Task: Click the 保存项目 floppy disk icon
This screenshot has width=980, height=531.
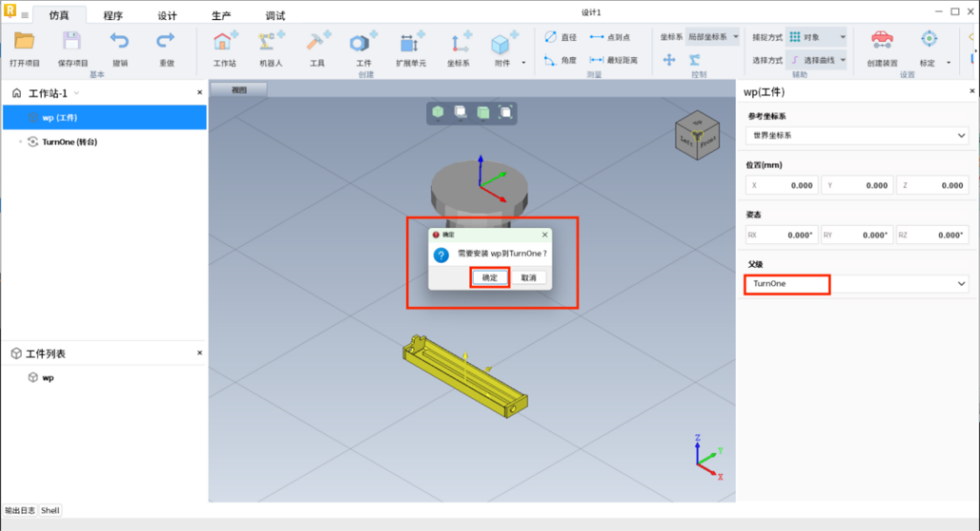Action: 72,41
